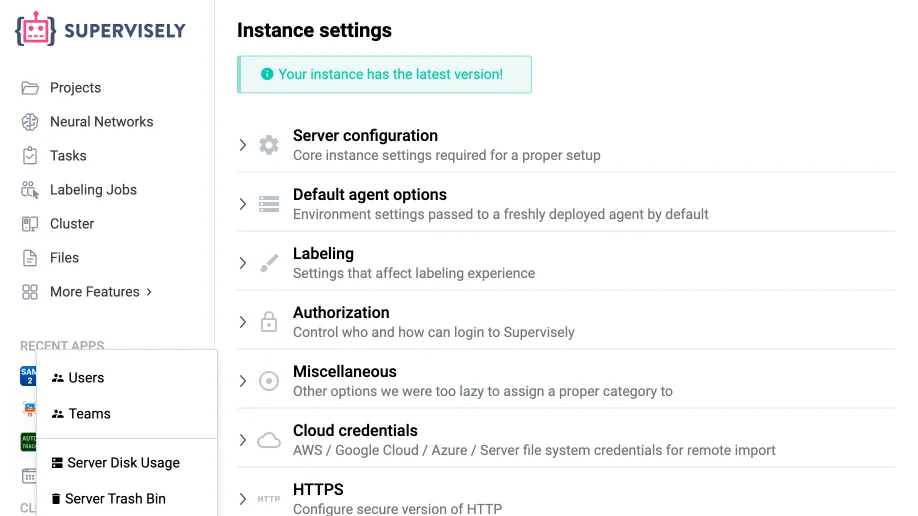Click the "RECENT APPS" sidebar heading

click(x=62, y=345)
